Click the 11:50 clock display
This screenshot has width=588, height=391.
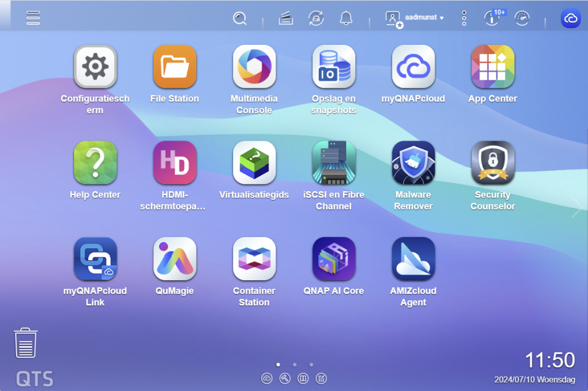(x=550, y=360)
